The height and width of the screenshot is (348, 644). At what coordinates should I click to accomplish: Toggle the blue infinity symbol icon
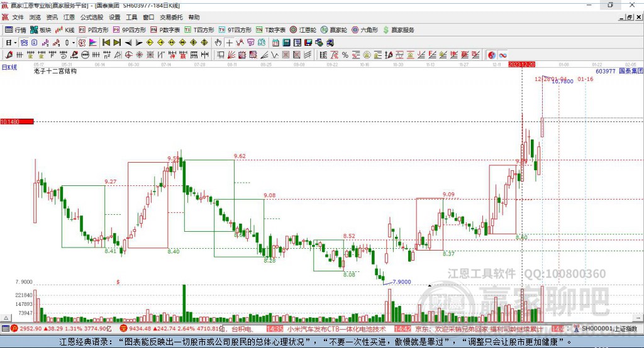click(502, 55)
